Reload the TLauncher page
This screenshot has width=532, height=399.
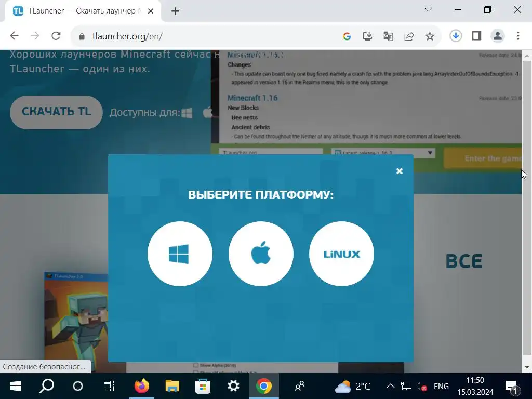point(56,36)
